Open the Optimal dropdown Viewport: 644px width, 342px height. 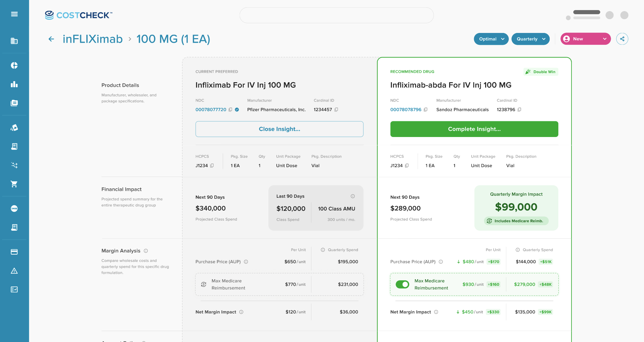(491, 39)
